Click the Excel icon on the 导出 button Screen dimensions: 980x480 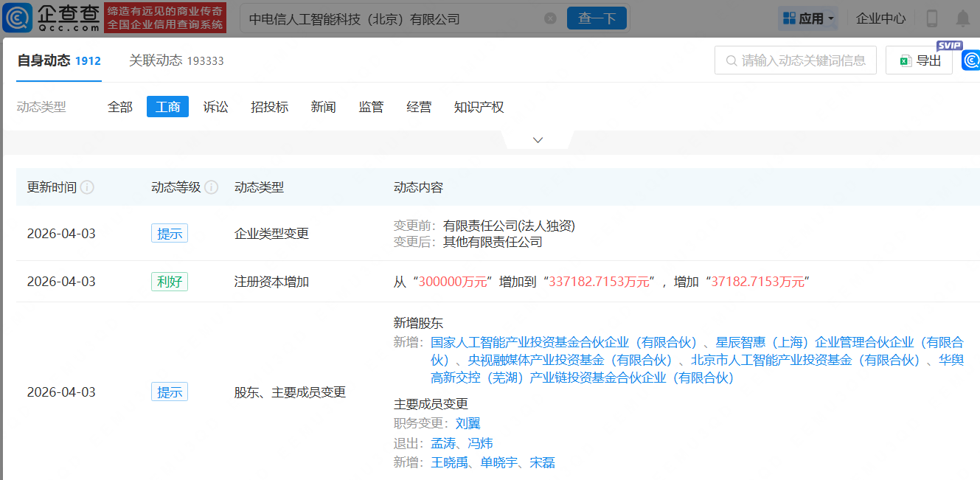[906, 60]
